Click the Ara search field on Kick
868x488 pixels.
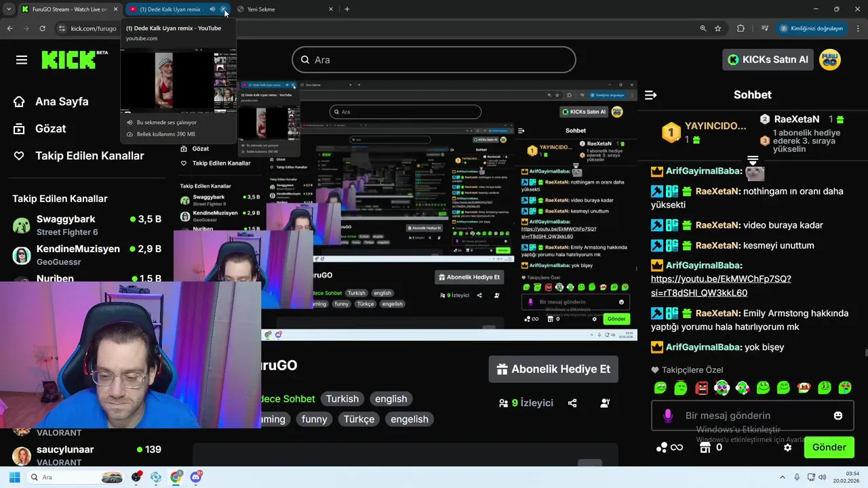[x=434, y=60]
